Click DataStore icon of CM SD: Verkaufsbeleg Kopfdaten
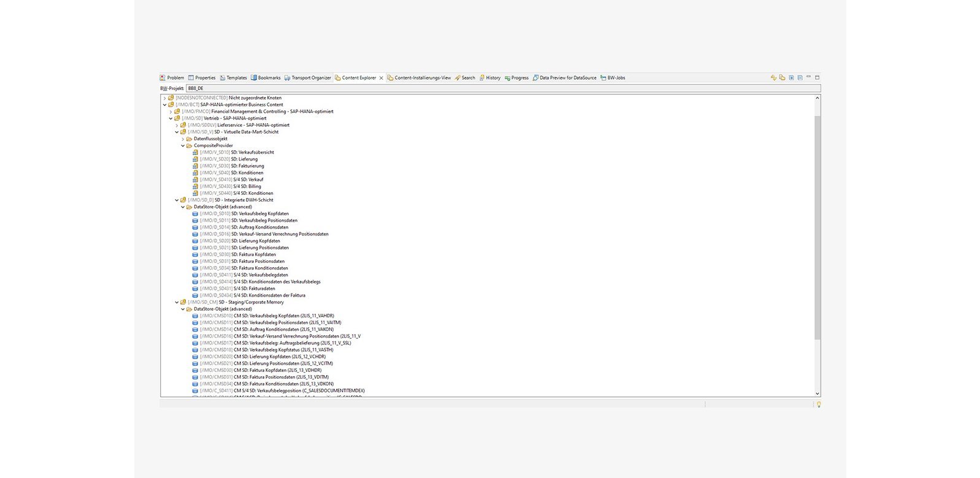This screenshot has width=980, height=478. (195, 316)
